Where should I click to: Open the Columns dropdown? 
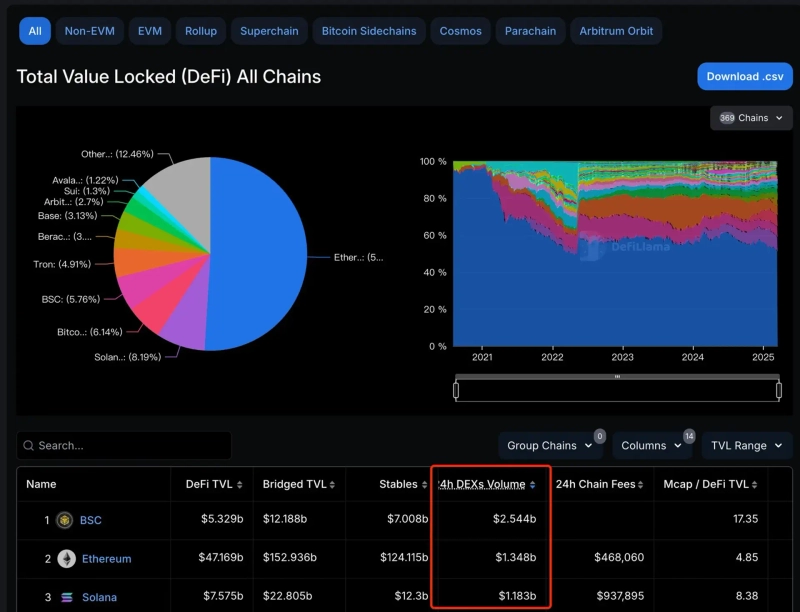(x=651, y=446)
